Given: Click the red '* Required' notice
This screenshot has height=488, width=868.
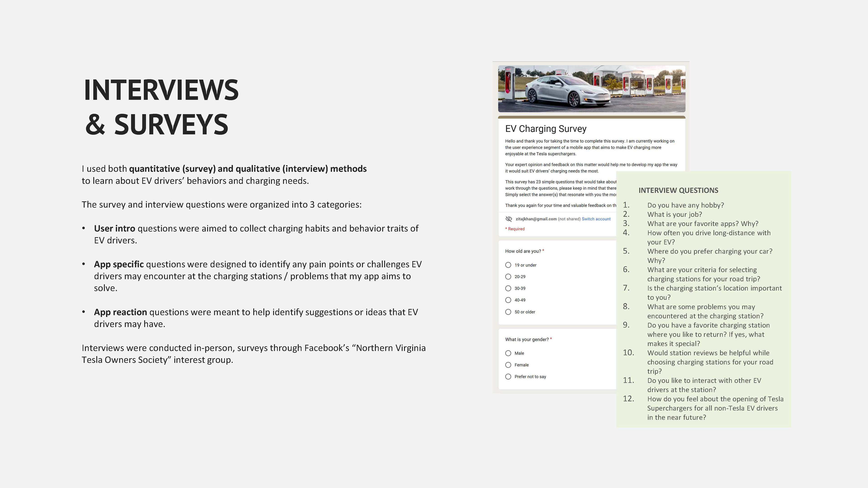Looking at the screenshot, I should point(514,229).
